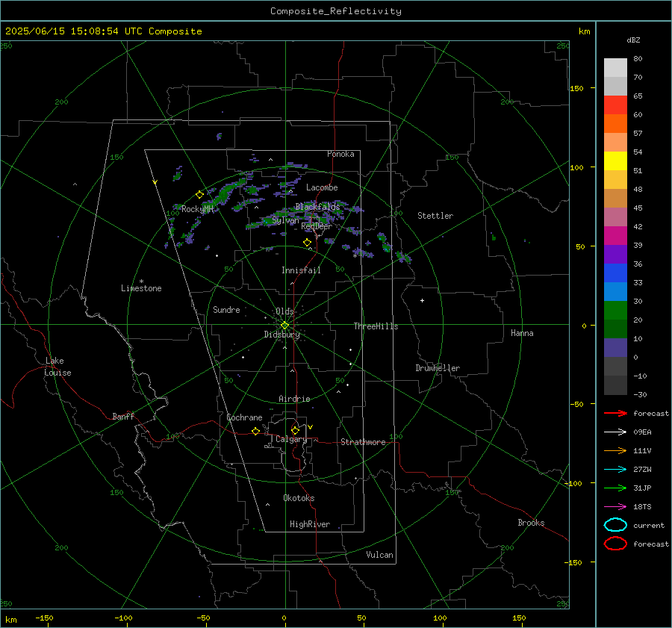Click the Didsbury city label

click(x=281, y=335)
